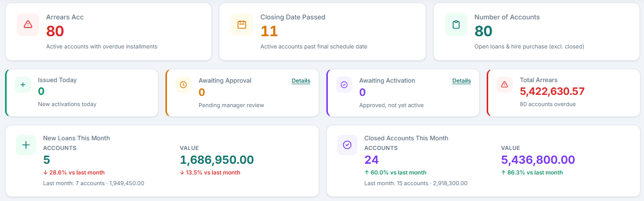Image resolution: width=644 pixels, height=201 pixels.
Task: Click 'Open loans & hire purchase (excl. closed)' text
Action: click(529, 46)
